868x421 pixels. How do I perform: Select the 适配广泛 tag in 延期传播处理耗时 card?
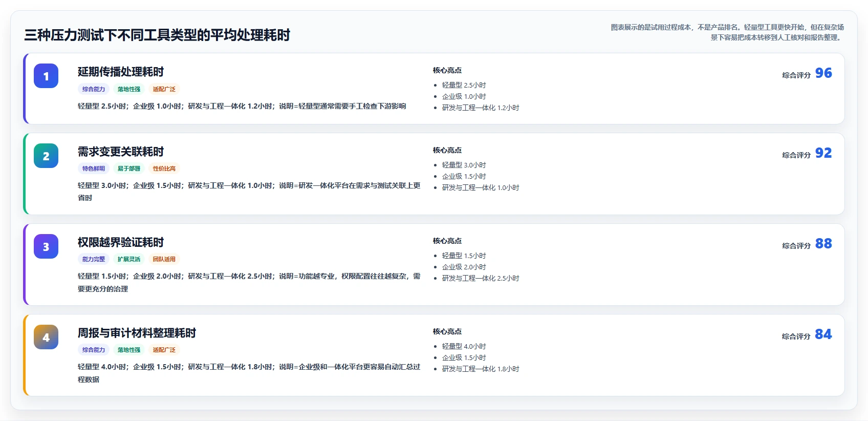click(164, 89)
